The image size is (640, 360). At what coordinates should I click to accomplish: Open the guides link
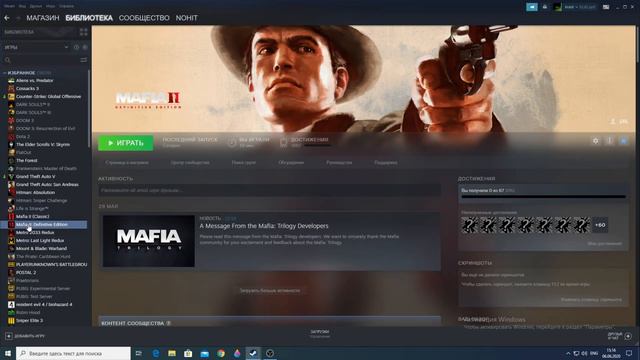(339, 162)
